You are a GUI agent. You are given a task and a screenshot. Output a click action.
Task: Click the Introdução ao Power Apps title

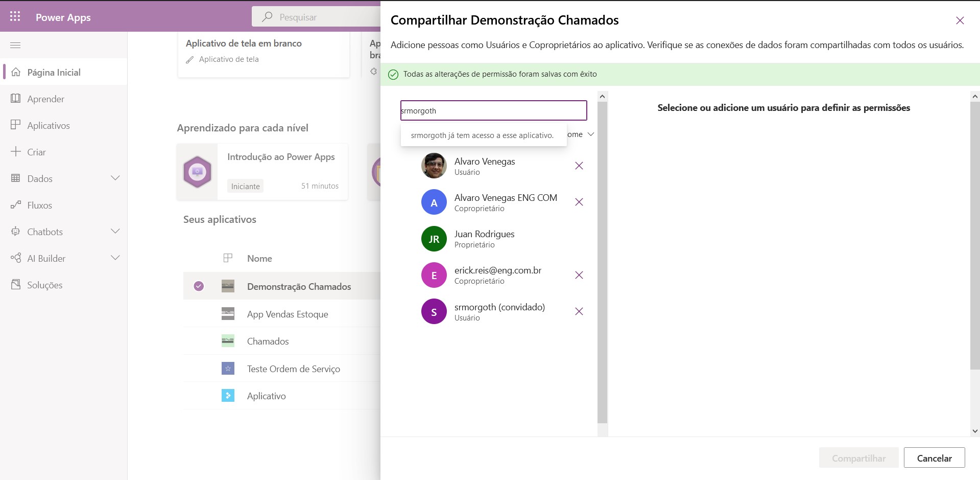click(x=281, y=157)
